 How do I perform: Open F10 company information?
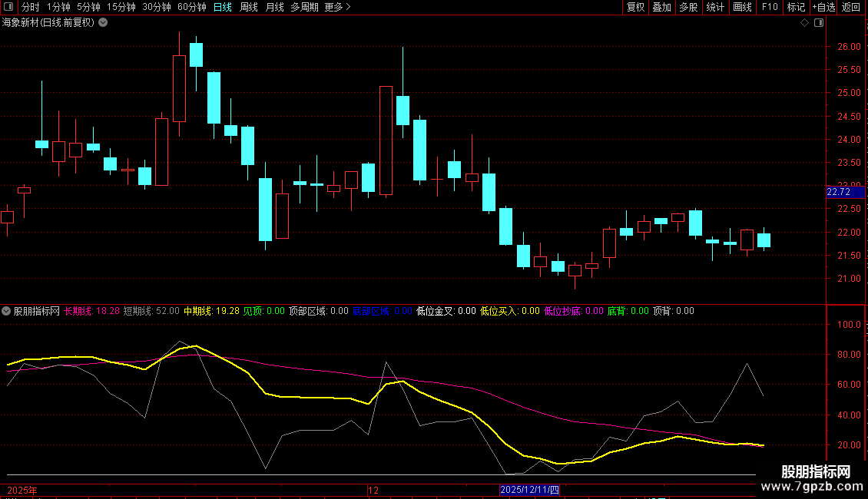[770, 7]
